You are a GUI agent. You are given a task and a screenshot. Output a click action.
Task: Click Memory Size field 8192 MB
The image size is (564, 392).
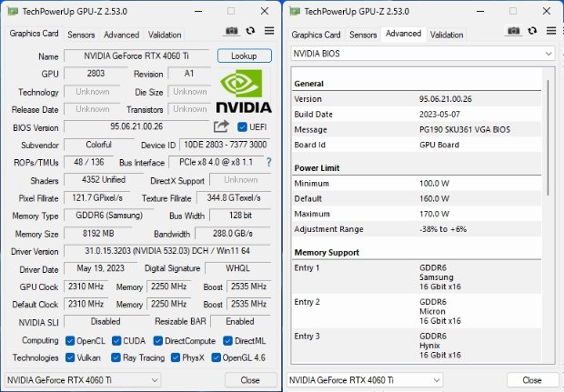pyautogui.click(x=98, y=234)
